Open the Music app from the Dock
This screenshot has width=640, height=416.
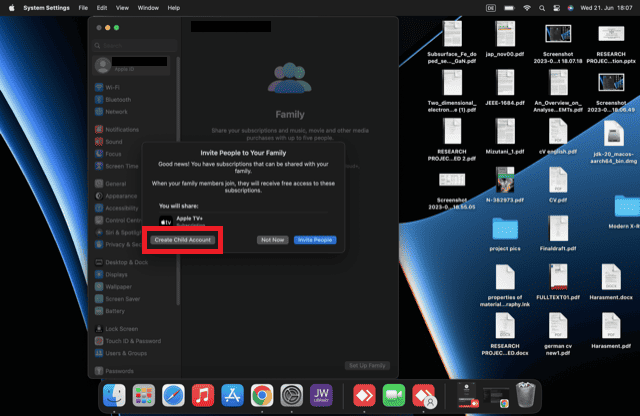pos(203,394)
